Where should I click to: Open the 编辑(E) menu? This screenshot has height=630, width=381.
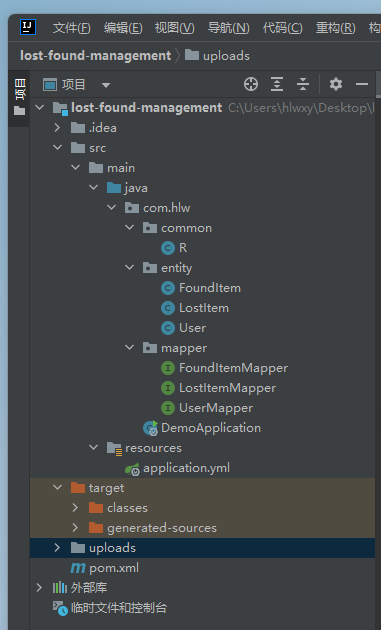[x=123, y=28]
